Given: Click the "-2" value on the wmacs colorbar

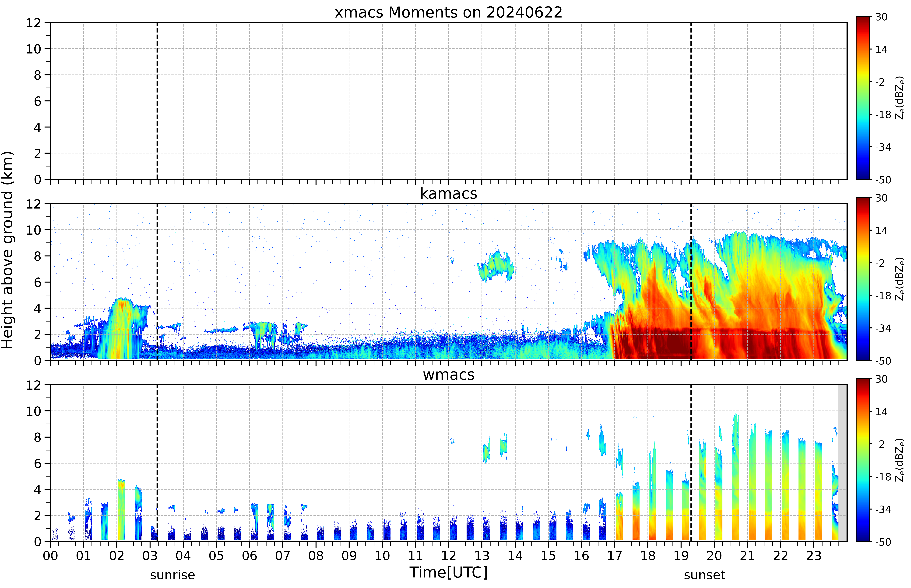Looking at the screenshot, I should coord(880,444).
